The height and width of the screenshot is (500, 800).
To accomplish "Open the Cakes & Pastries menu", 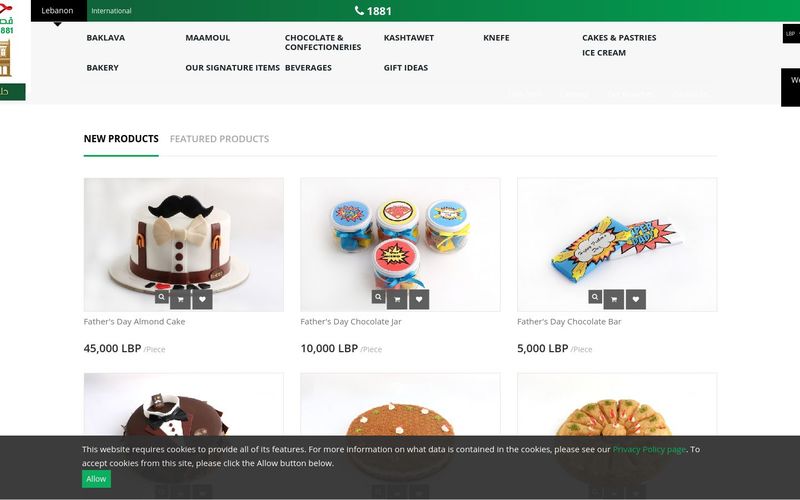I will click(619, 38).
